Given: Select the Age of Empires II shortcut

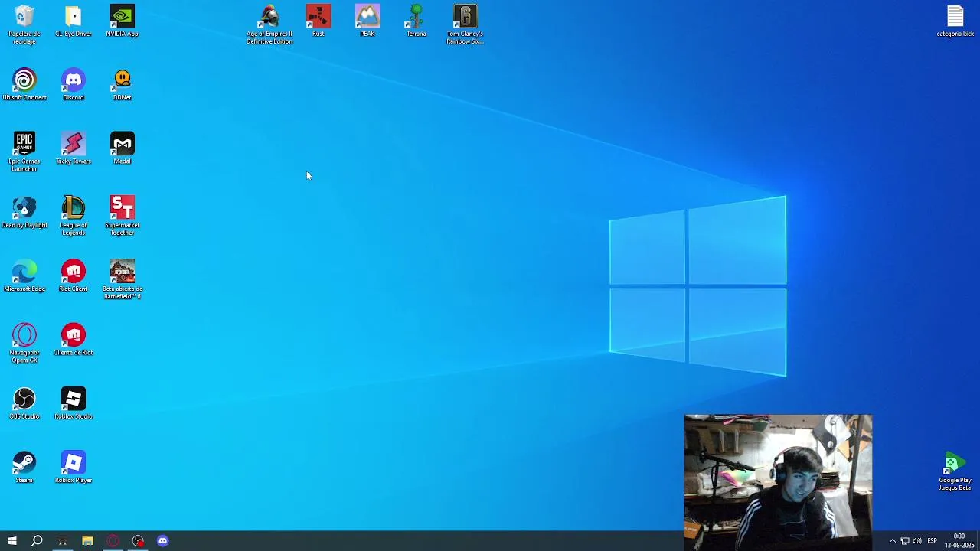Looking at the screenshot, I should (x=269, y=24).
